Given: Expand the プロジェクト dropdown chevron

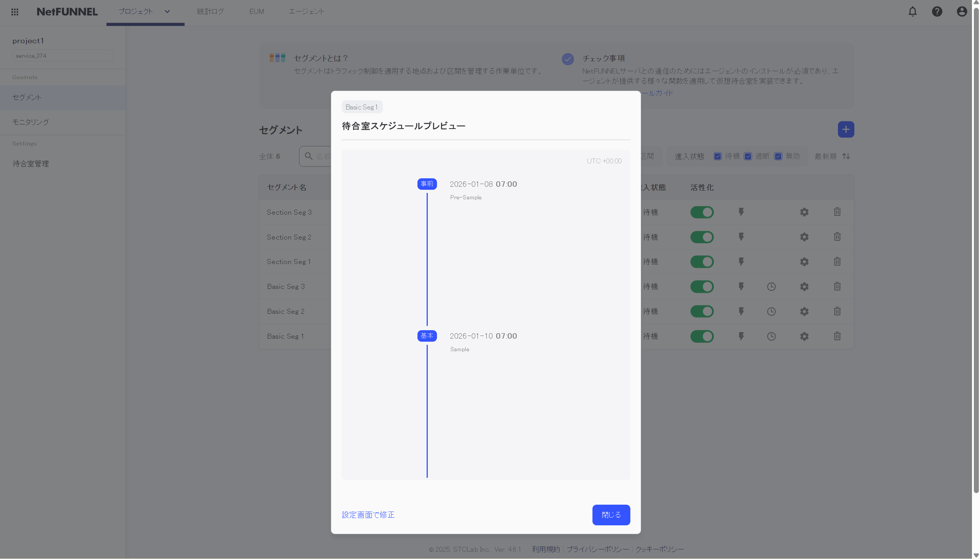Looking at the screenshot, I should coord(167,11).
